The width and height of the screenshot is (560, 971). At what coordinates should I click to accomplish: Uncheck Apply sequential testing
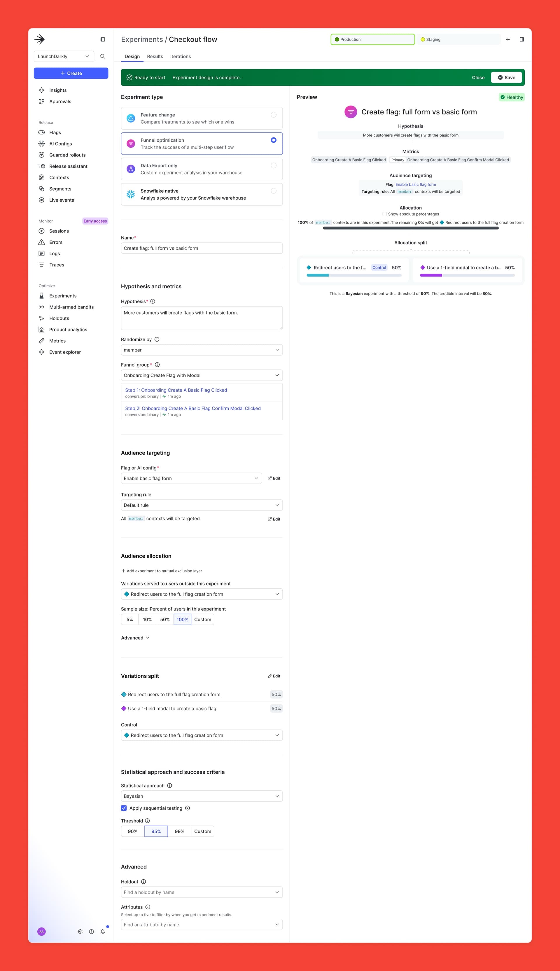(x=124, y=808)
